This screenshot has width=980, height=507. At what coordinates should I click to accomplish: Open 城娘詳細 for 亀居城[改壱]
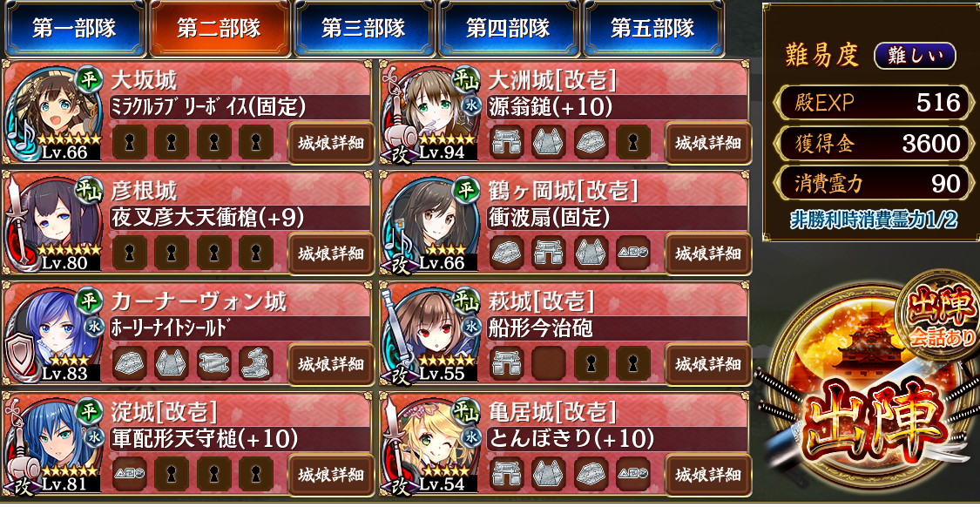[708, 474]
